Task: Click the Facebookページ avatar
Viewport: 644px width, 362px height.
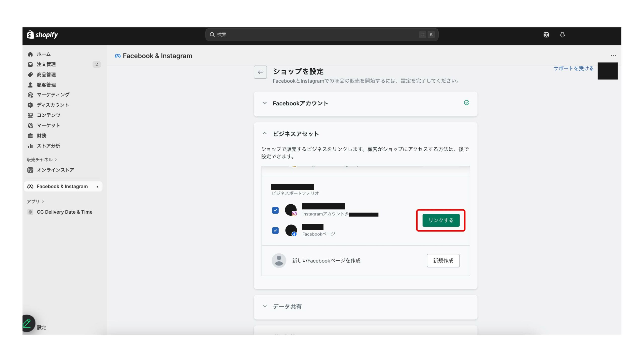Action: coord(291,230)
